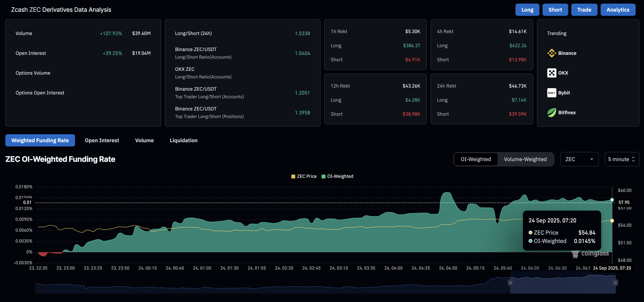This screenshot has height=302, width=644.
Task: Click the left range slider handle icon
Action: point(510,283)
